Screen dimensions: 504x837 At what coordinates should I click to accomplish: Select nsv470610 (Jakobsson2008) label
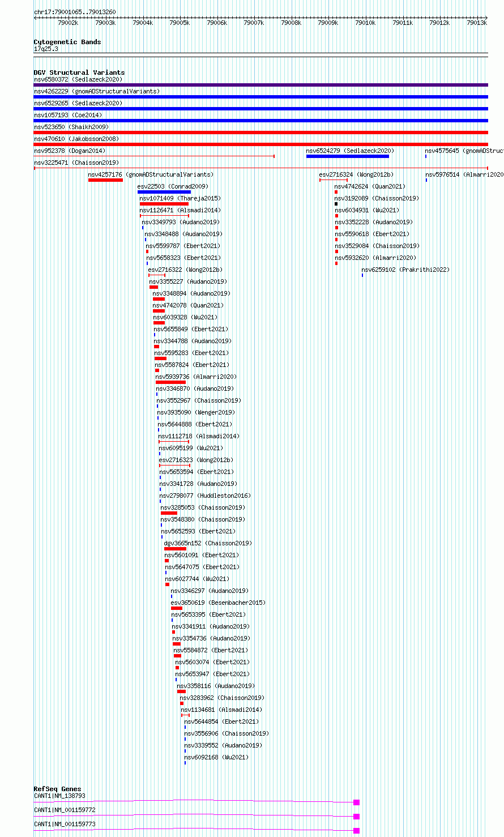click(76, 139)
